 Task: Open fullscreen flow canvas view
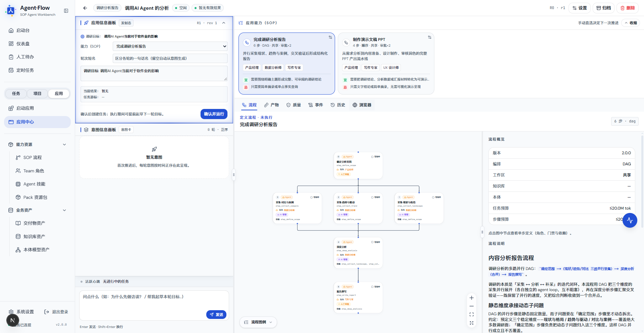471,323
